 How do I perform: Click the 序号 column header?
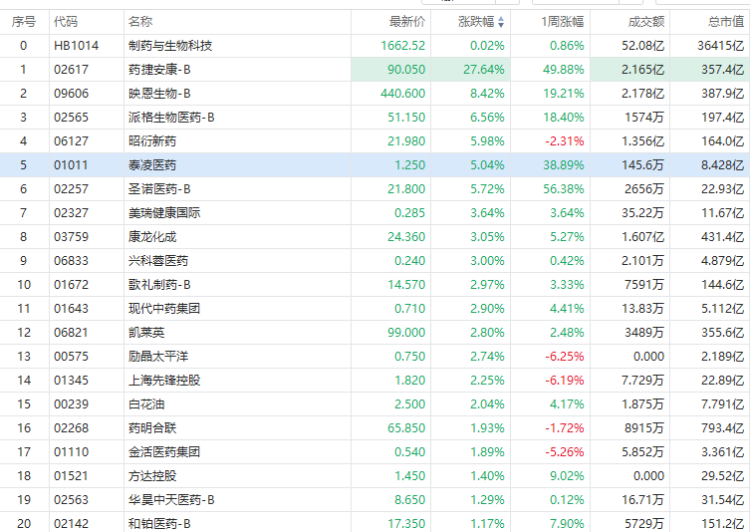[x=23, y=22]
